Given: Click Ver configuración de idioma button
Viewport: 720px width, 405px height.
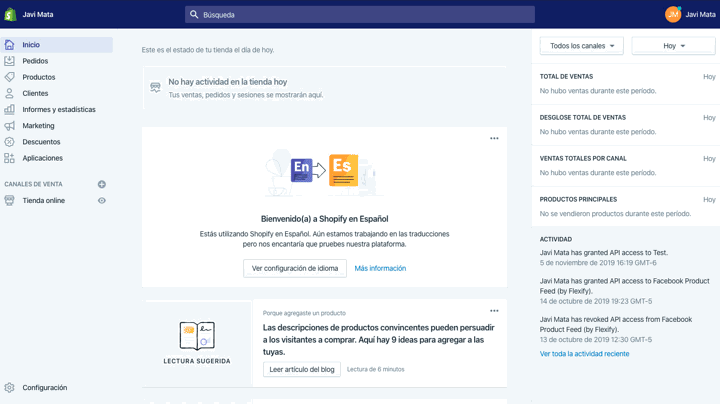Looking at the screenshot, I should (295, 268).
